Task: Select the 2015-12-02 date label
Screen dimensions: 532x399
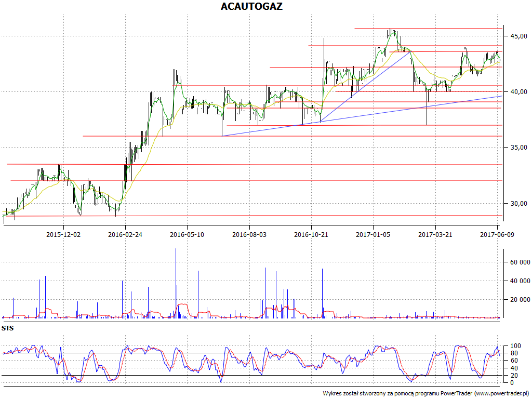Action: click(x=63, y=234)
